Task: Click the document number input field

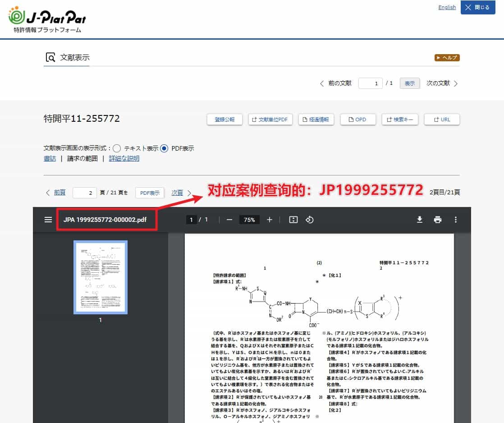Action: 370,83
